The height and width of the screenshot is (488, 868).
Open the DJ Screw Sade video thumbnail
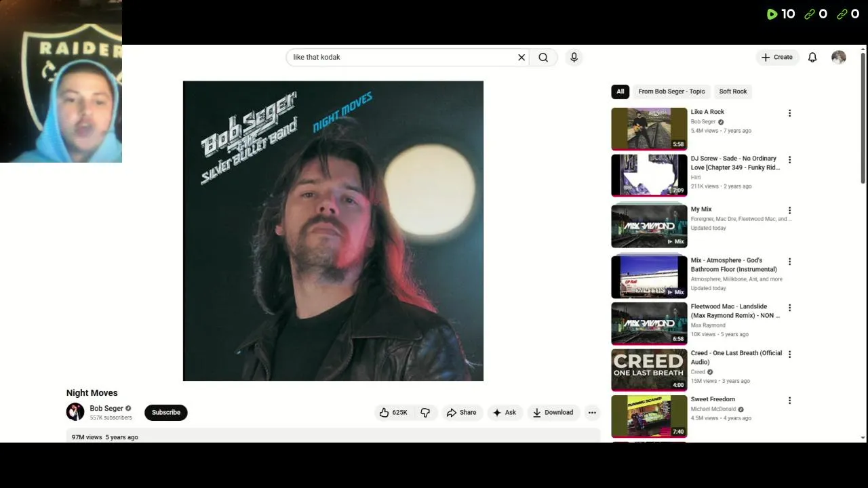click(x=649, y=176)
